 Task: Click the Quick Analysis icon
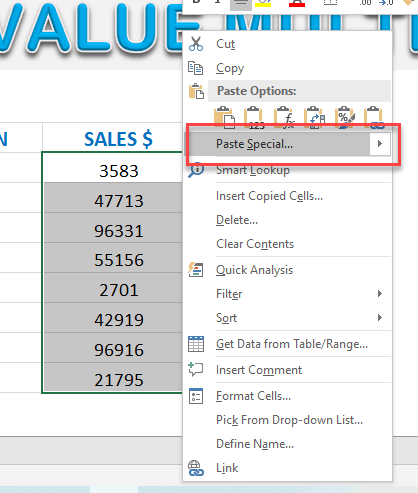click(x=196, y=270)
